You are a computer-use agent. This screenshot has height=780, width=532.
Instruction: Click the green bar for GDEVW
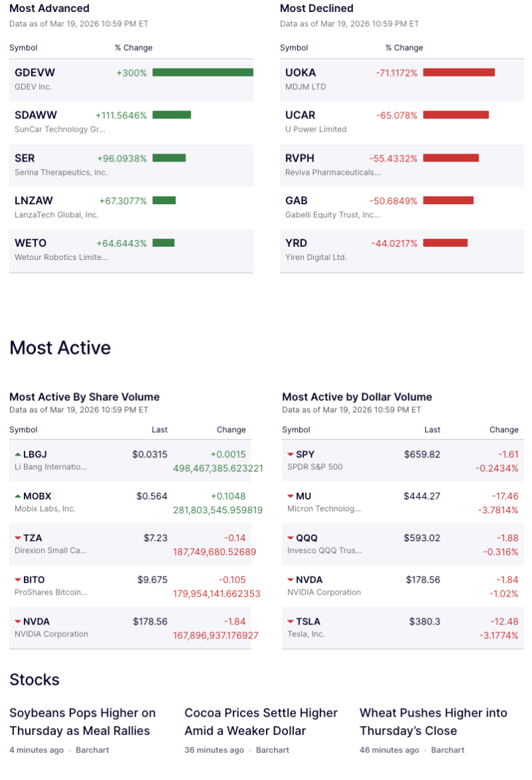tap(202, 72)
